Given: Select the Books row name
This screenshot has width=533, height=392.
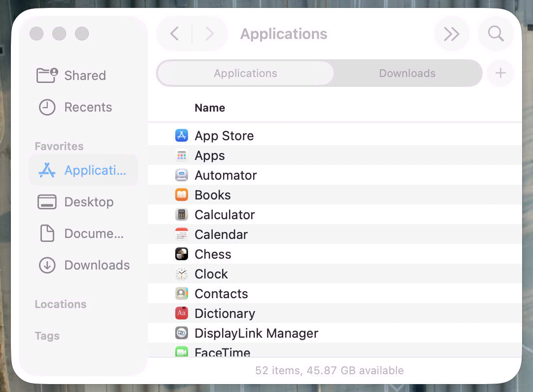Looking at the screenshot, I should coord(212,195).
